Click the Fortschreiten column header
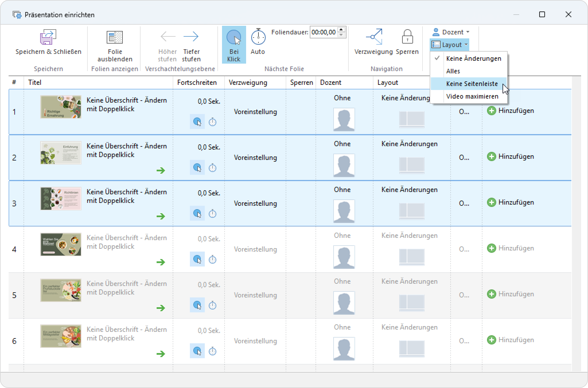 click(199, 83)
